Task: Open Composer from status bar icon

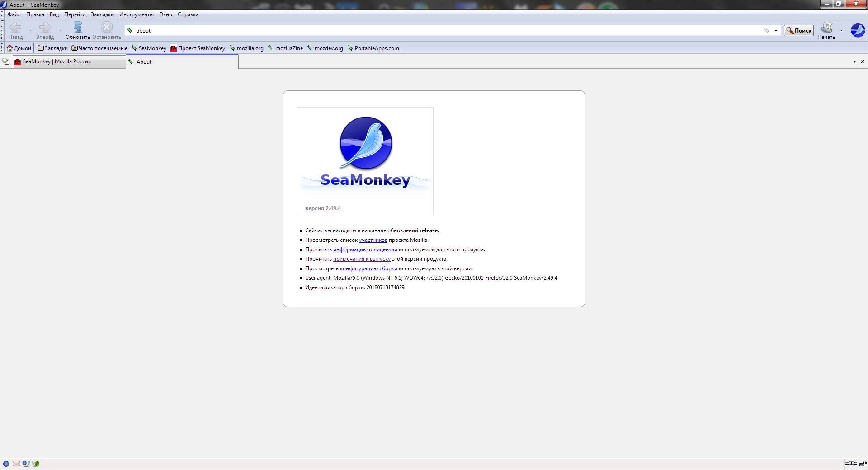Action: tap(26, 464)
